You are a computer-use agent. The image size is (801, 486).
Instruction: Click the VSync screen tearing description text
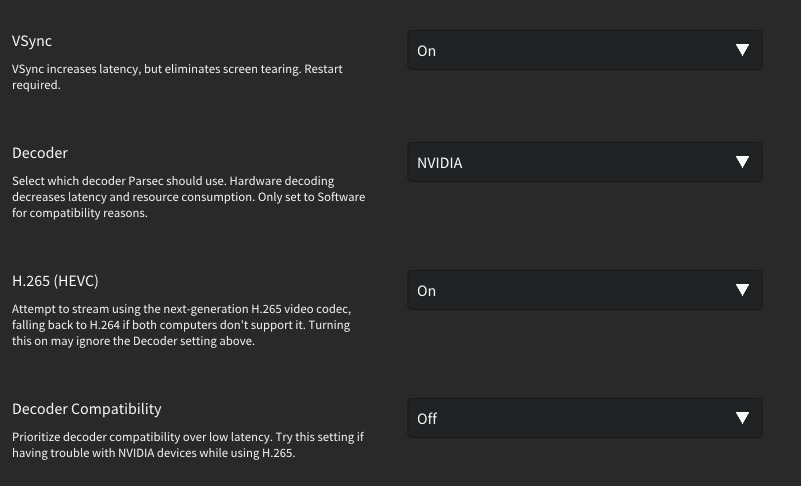pos(177,77)
